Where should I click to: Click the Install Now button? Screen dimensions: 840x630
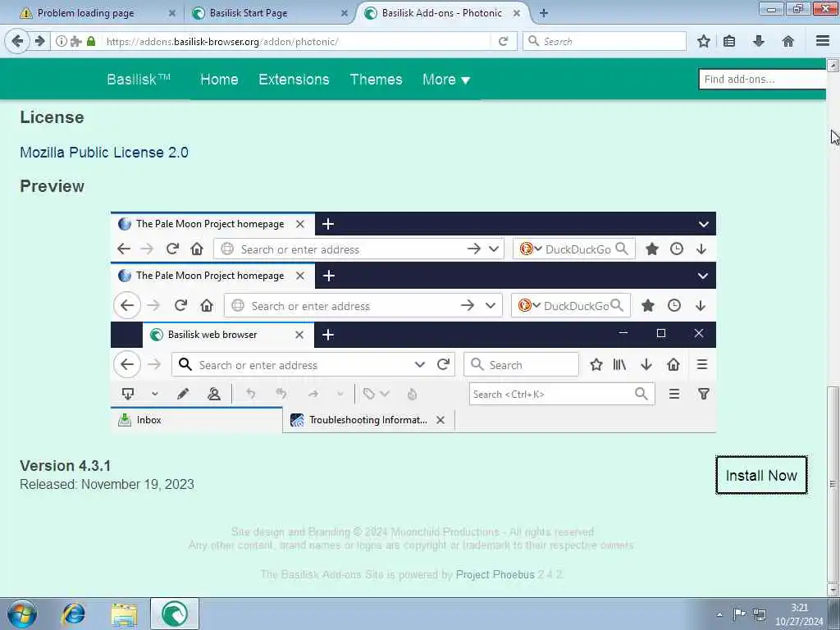761,475
